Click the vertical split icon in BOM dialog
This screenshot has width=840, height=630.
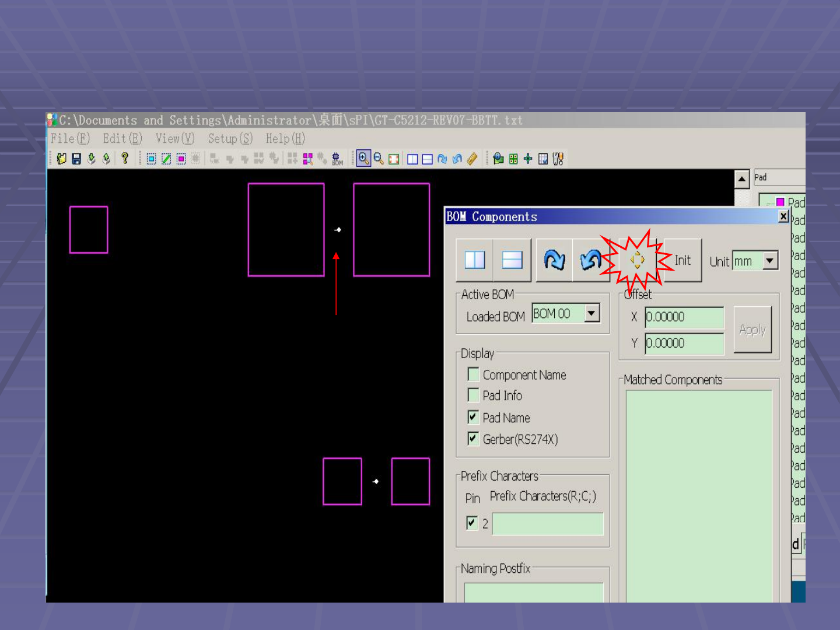[475, 260]
